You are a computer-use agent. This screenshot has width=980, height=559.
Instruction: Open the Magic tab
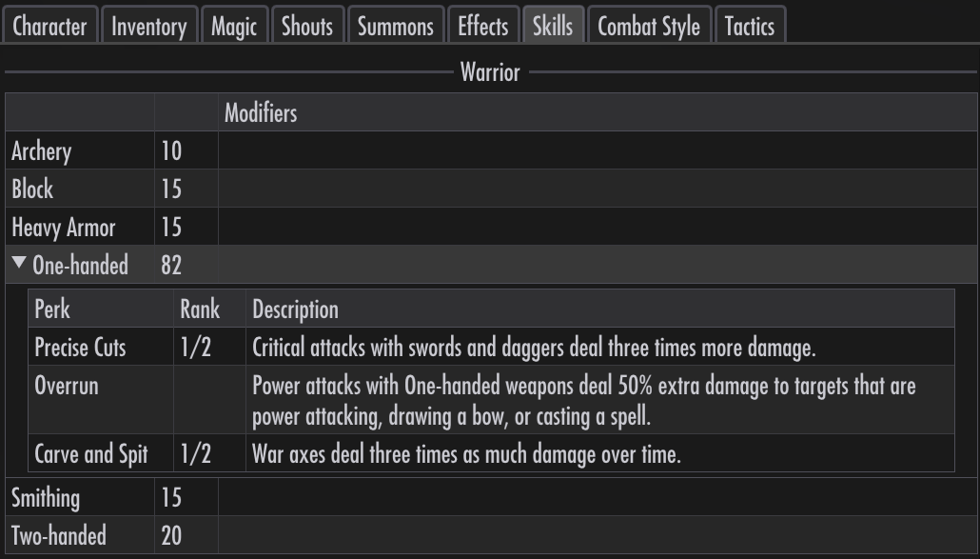(x=234, y=26)
